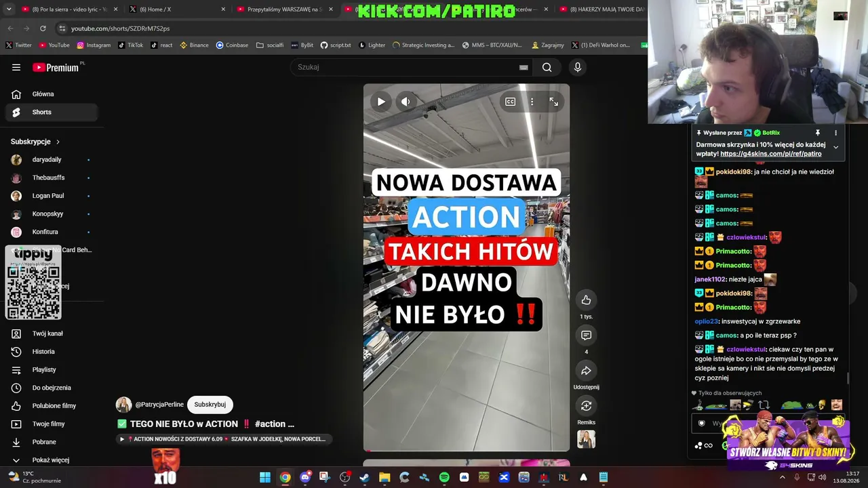Open the on-screen keyboard in search box
The width and height of the screenshot is (868, 488).
[x=524, y=67]
